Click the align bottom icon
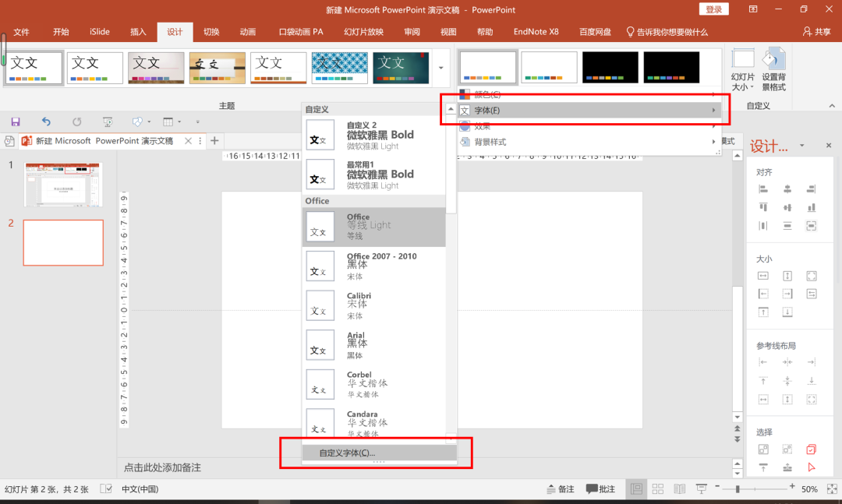Viewport: 842px width, 504px height. tap(811, 207)
